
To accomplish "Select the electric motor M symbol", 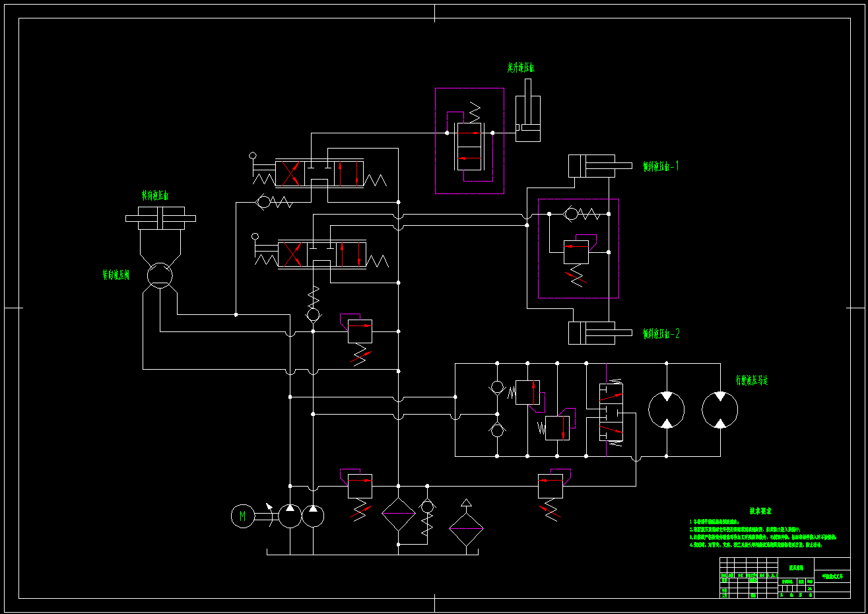I will (242, 516).
